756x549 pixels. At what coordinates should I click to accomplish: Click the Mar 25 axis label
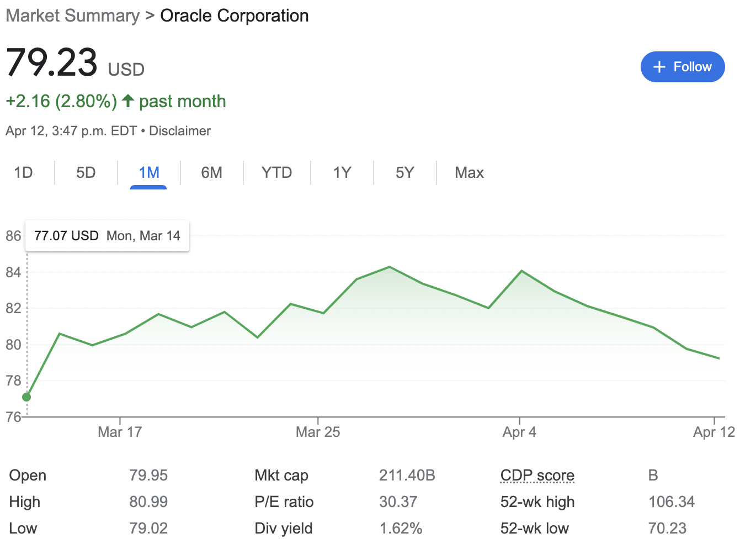(x=318, y=432)
